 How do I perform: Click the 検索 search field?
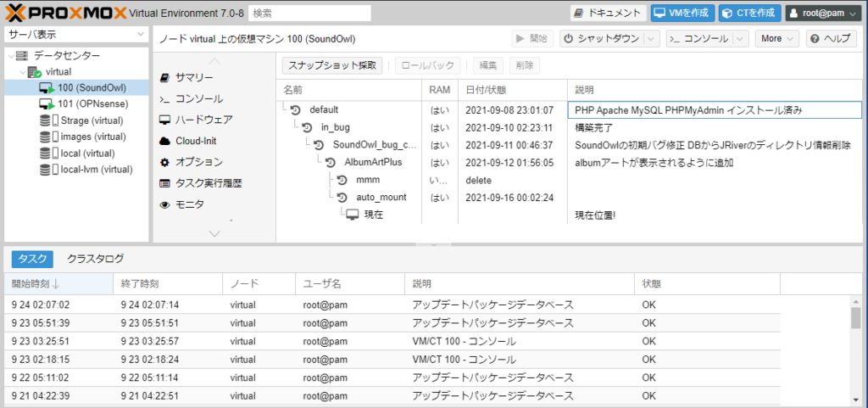(310, 13)
